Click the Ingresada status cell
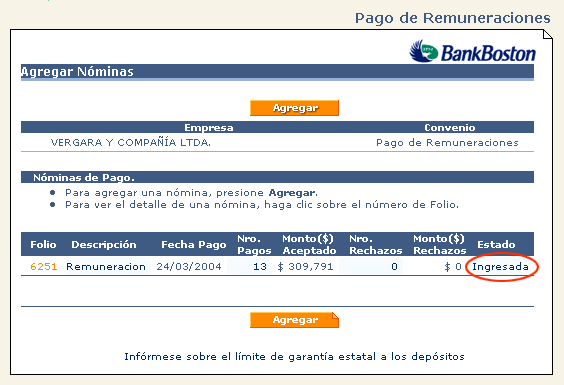The height and width of the screenshot is (385, 564). coord(500,267)
